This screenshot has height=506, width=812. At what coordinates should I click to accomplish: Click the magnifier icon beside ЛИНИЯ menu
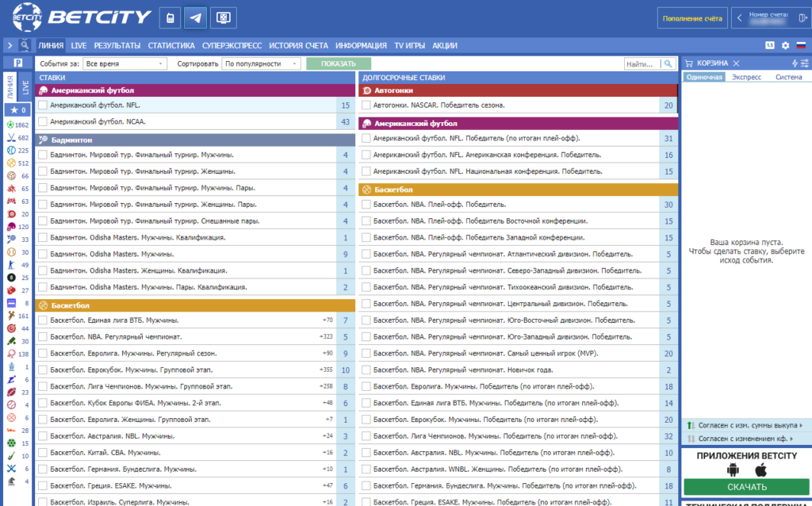pyautogui.click(x=25, y=45)
